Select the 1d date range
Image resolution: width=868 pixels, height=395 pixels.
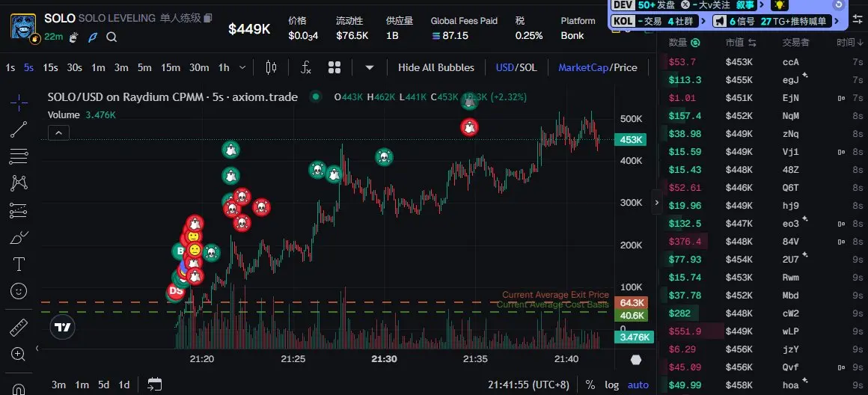[x=124, y=385]
